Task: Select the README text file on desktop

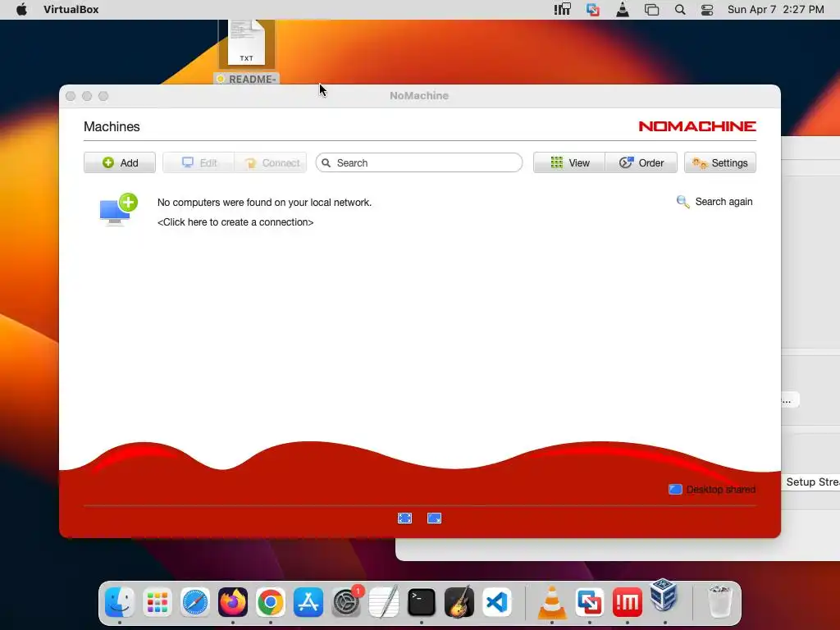Action: tap(246, 52)
